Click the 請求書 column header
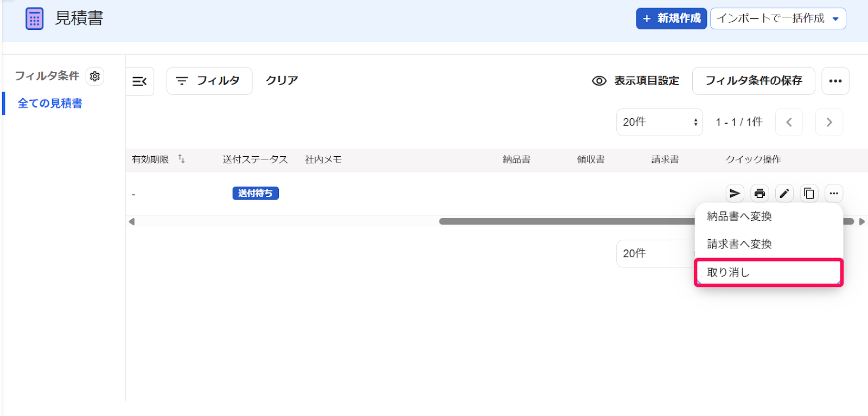Screen dimensions: 868x416 (x=665, y=159)
